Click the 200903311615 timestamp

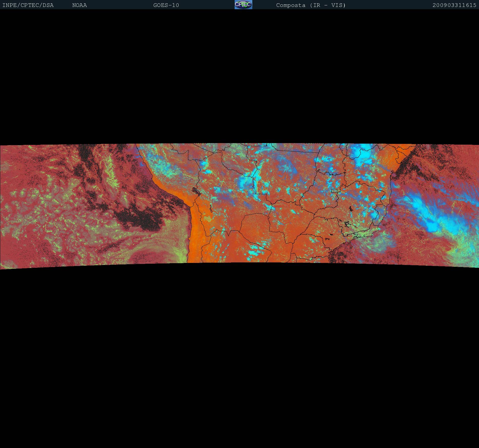(454, 5)
